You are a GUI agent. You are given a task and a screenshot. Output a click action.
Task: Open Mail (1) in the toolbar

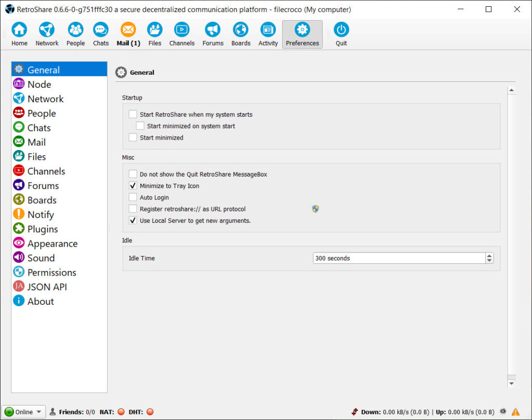(128, 34)
